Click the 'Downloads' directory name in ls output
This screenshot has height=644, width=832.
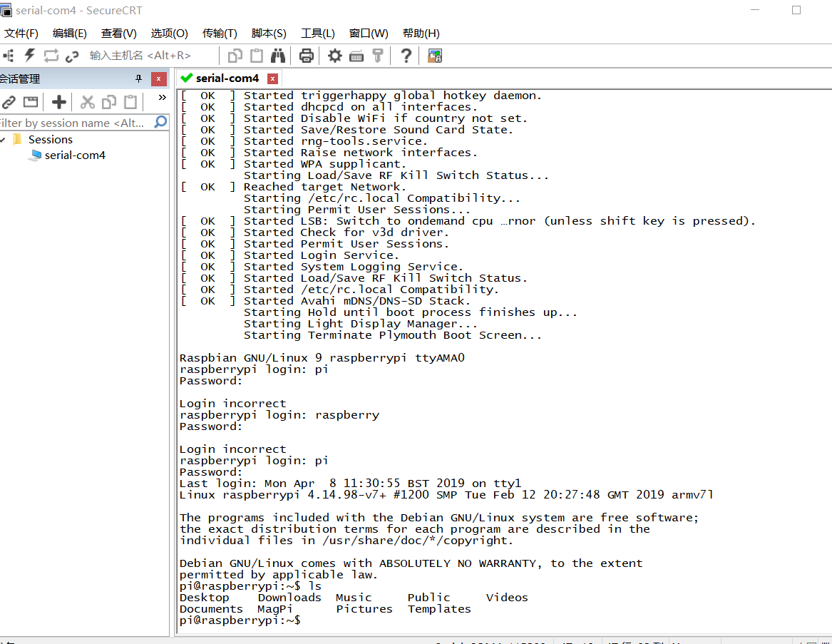(289, 598)
